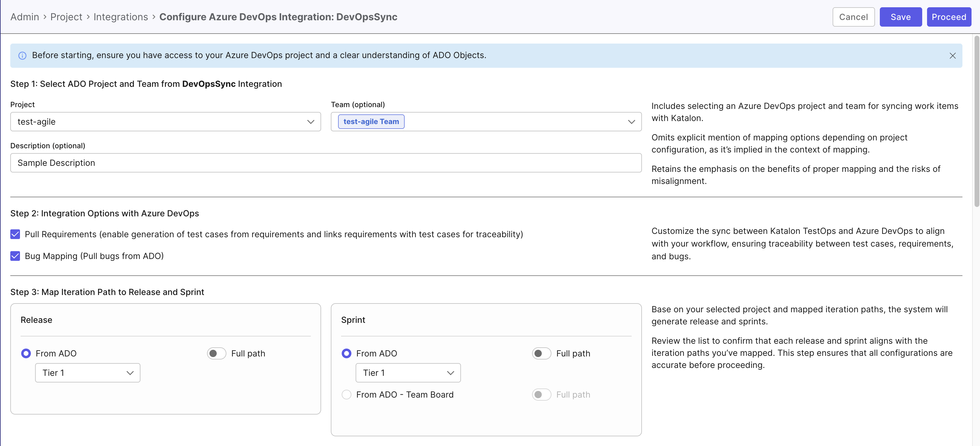
Task: Open Sprint Tier 1 dropdown
Action: point(408,372)
